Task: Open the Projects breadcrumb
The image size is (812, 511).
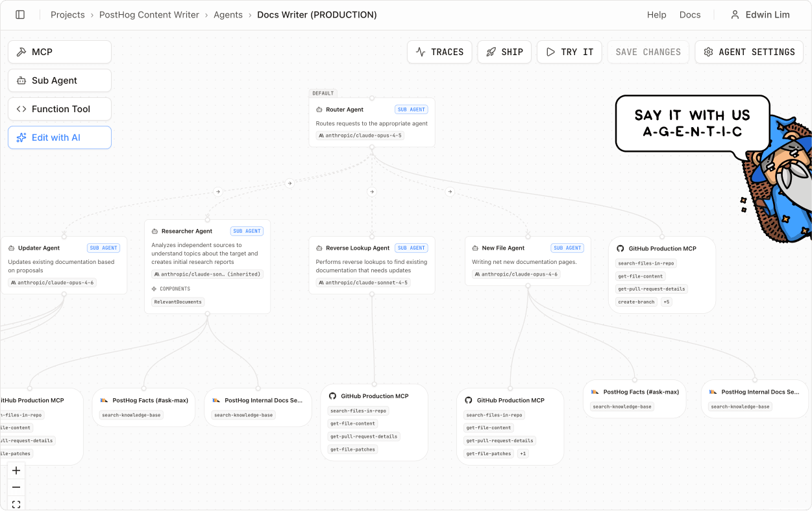Action: 68,14
